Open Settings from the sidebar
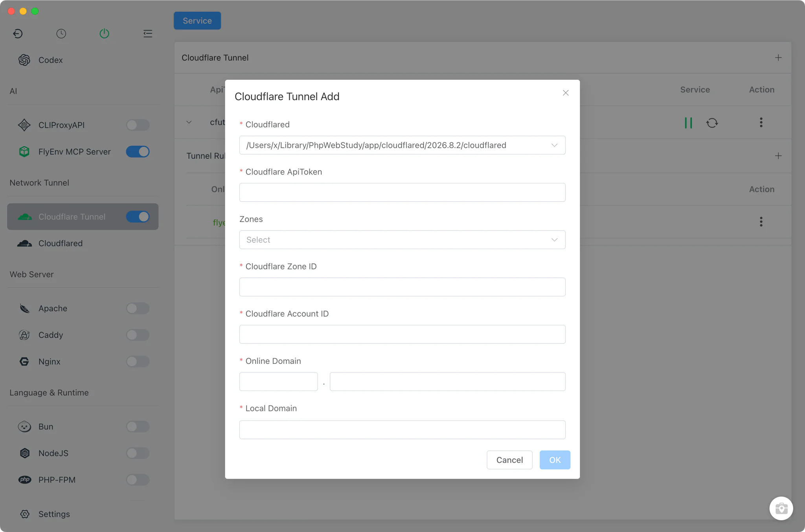This screenshot has height=532, width=805. pos(54,514)
